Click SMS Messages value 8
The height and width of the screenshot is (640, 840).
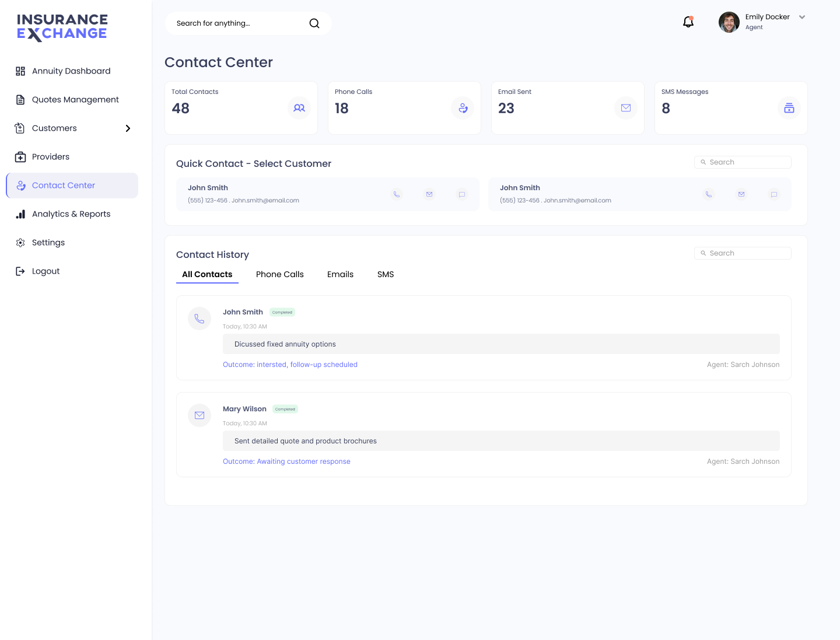click(x=666, y=109)
